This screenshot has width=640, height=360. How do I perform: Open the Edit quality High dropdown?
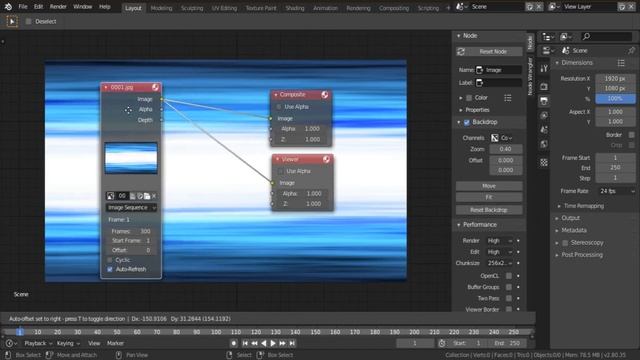[x=499, y=252]
